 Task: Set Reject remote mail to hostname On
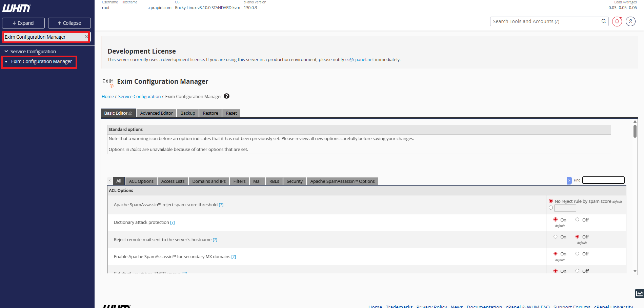tap(555, 236)
